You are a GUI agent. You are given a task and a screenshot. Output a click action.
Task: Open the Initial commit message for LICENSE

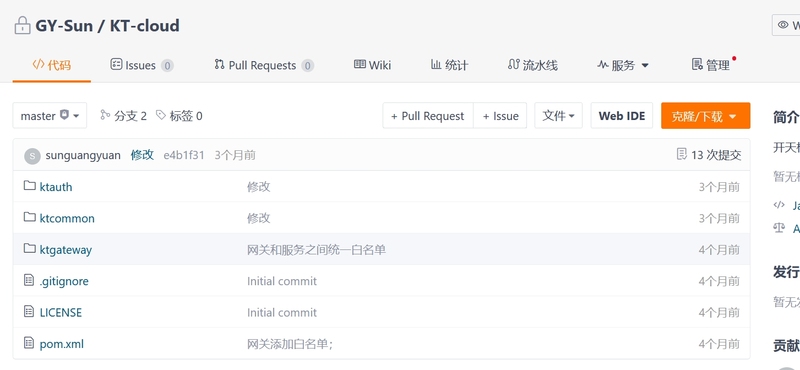(282, 313)
